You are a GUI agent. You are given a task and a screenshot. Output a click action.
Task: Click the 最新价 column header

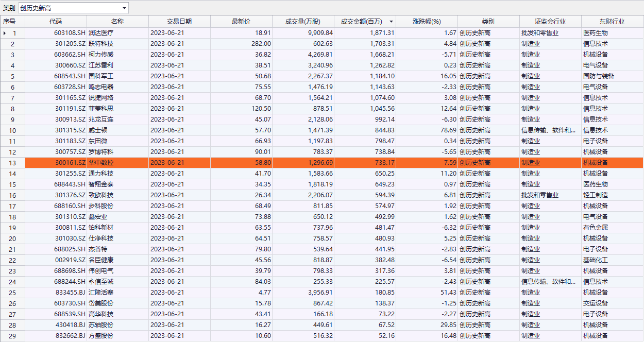[241, 22]
